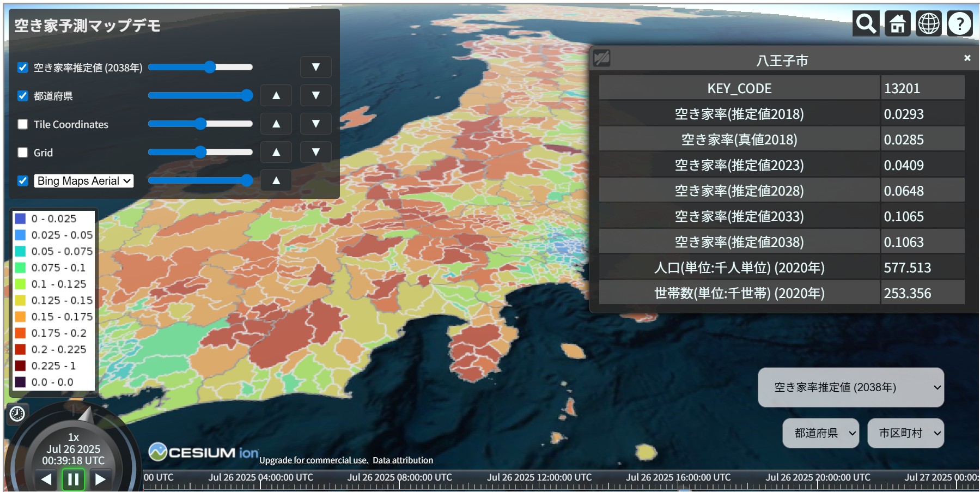
Task: Click the 都道府県 layer opacity slider
Action: tap(200, 96)
